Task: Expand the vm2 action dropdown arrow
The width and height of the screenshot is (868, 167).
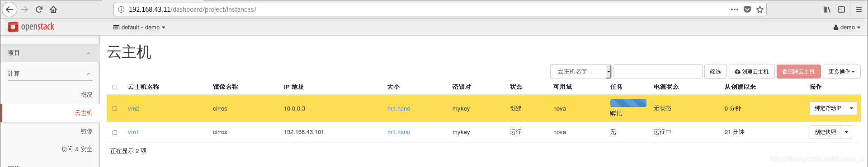Action: point(851,108)
